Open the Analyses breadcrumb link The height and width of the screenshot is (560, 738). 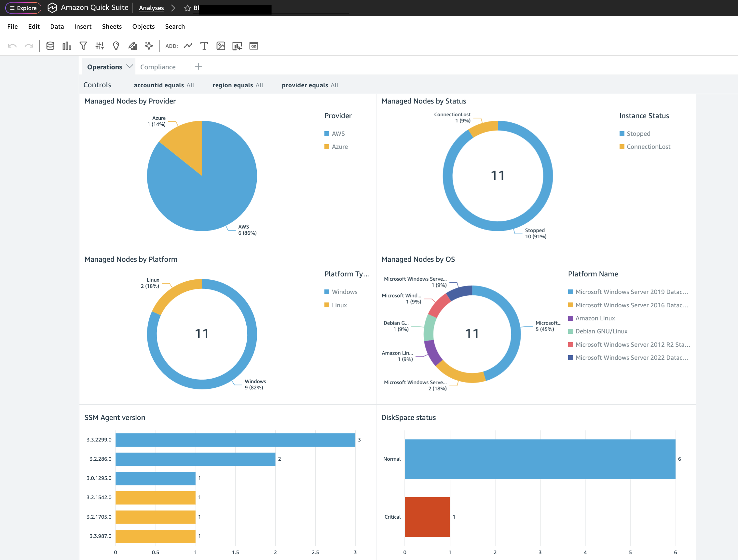[151, 8]
